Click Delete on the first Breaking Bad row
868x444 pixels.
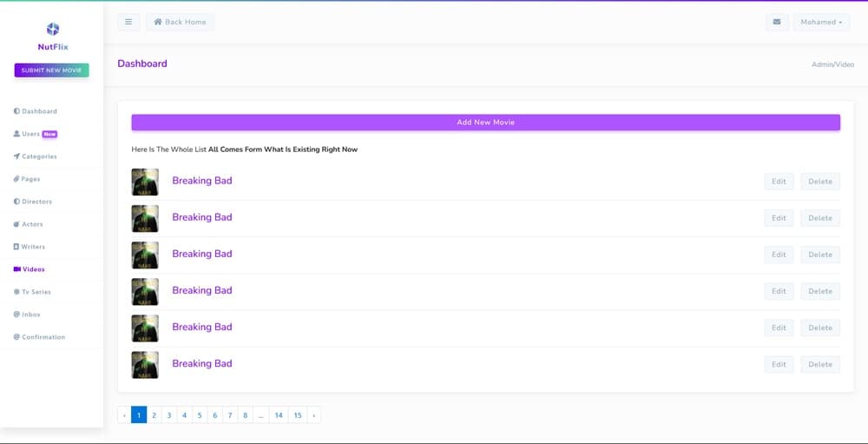tap(820, 182)
